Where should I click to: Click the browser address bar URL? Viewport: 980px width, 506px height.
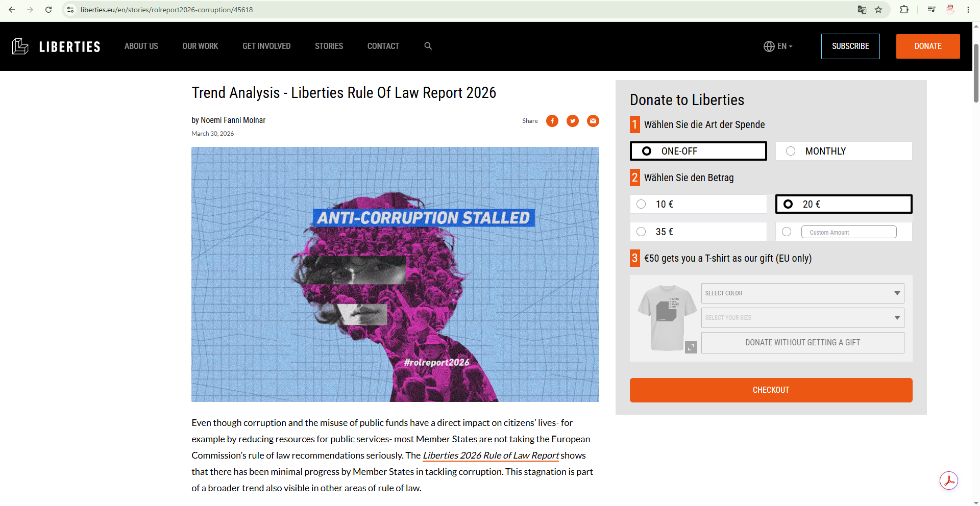[x=166, y=10]
